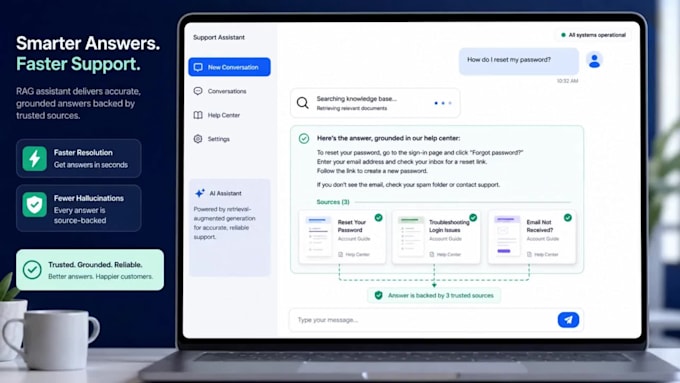Image resolution: width=680 pixels, height=383 pixels.
Task: Click the shield Fewer Hallucinations icon
Action: coord(34,204)
